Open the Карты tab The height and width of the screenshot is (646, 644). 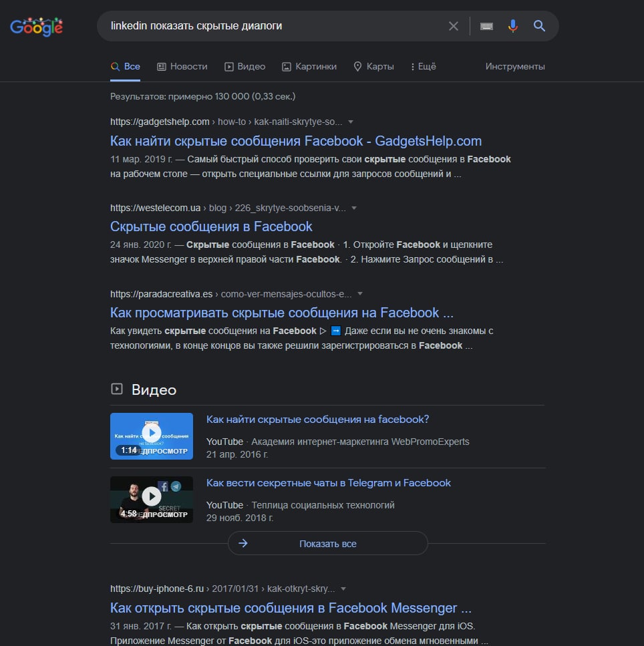(373, 67)
